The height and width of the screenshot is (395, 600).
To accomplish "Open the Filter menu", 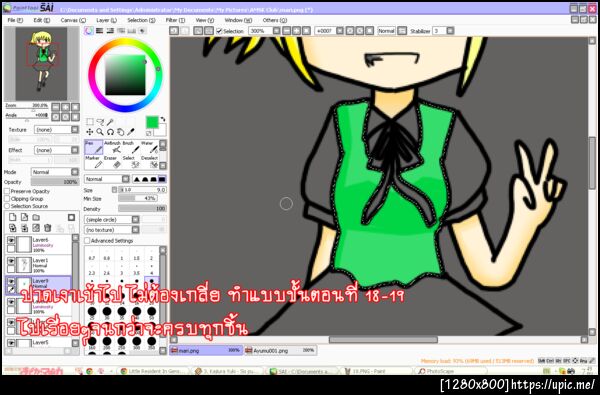I will click(x=175, y=20).
